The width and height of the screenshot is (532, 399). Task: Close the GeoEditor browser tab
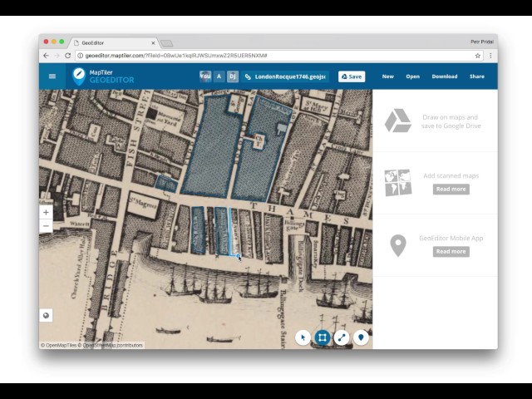click(x=153, y=43)
